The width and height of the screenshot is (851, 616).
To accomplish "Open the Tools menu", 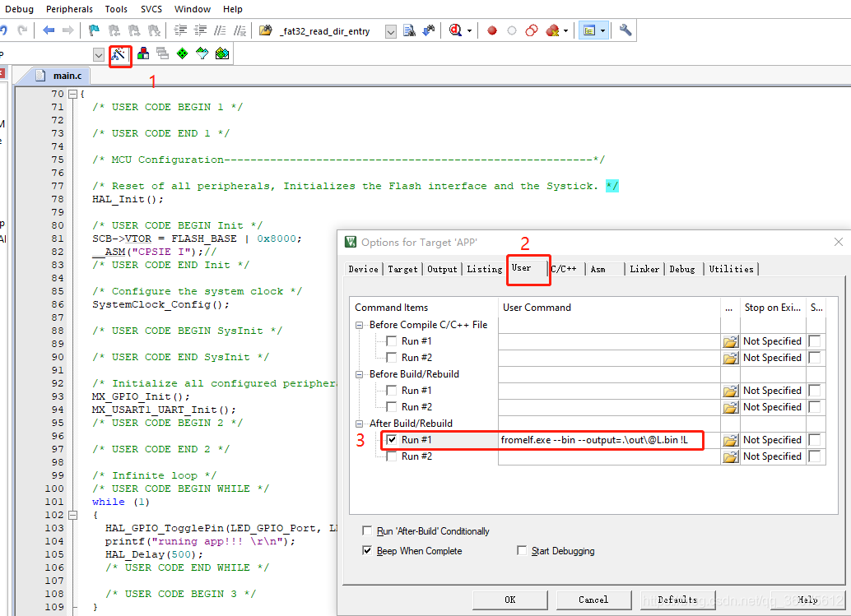I will (116, 9).
